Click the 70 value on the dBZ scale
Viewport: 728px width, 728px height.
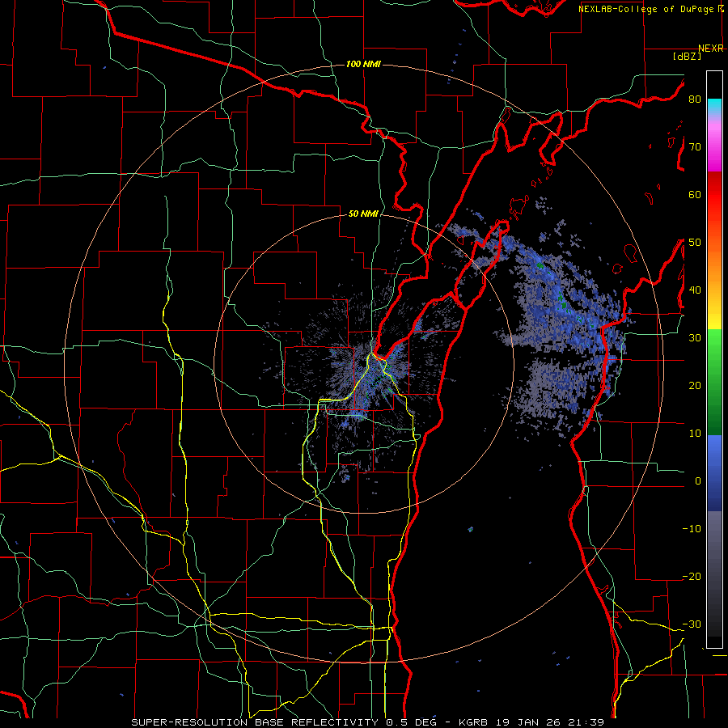pos(695,147)
